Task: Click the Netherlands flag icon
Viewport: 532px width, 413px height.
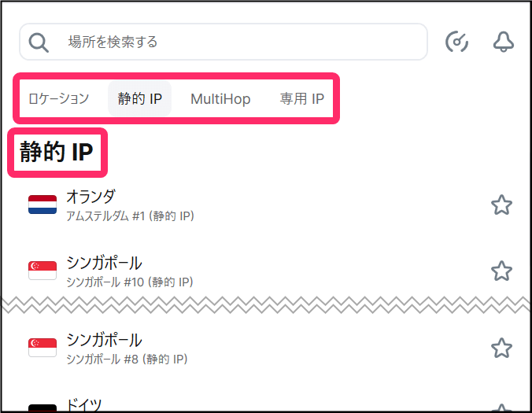Action: click(42, 205)
